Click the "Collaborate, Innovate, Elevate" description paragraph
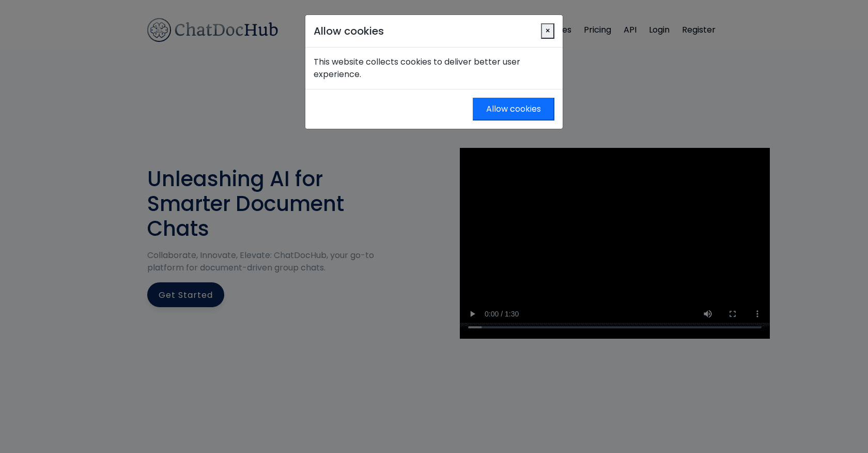The image size is (868, 453). click(260, 262)
